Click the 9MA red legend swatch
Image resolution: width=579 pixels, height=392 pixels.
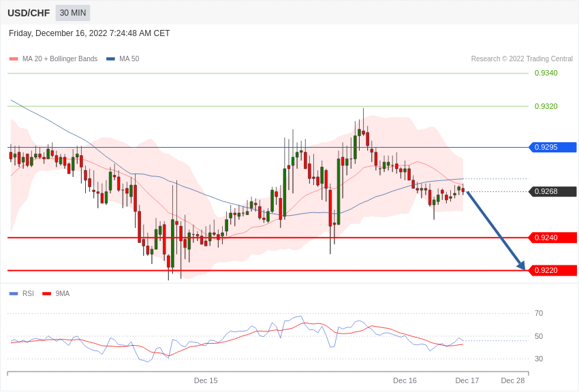[46, 293]
